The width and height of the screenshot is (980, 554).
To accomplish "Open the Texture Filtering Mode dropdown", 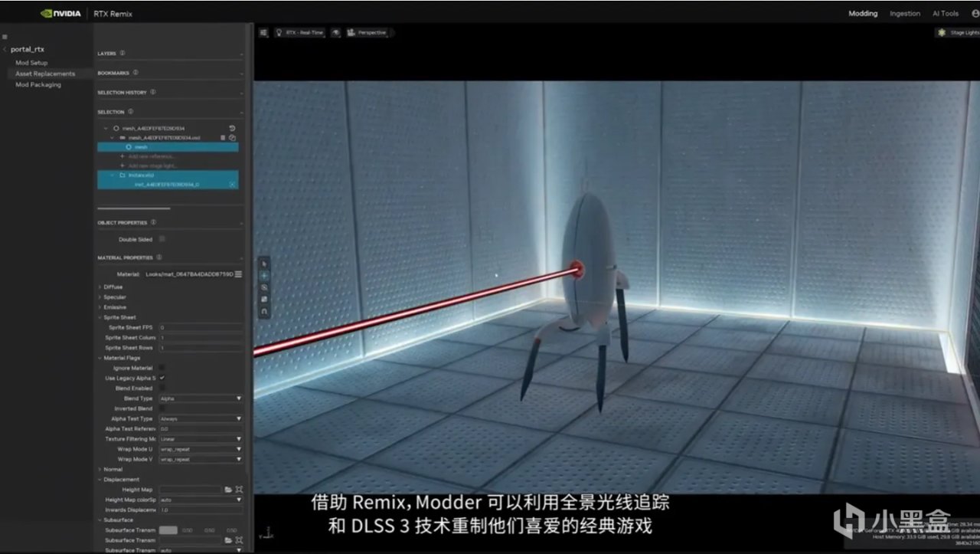I will tap(201, 439).
